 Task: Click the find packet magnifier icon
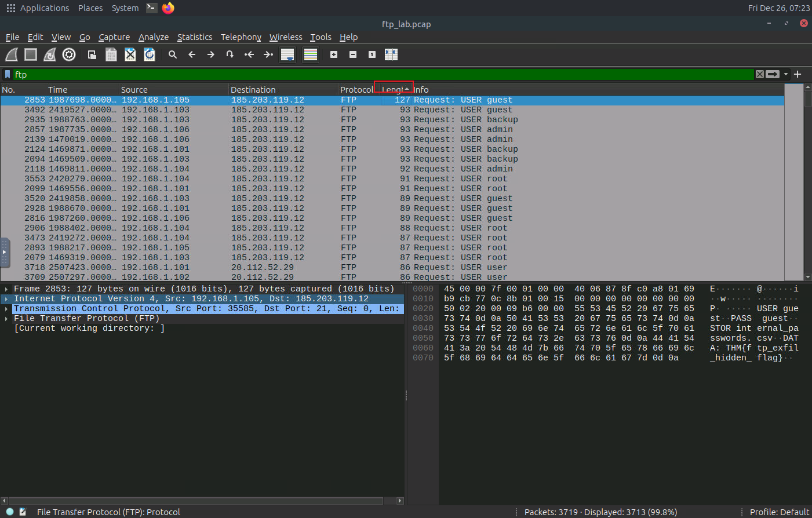tap(173, 54)
